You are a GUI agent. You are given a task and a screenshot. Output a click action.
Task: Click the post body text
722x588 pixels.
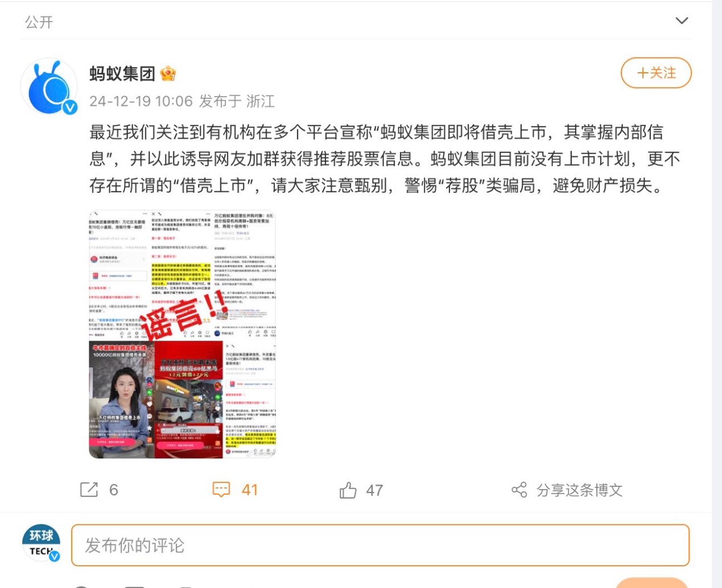click(x=385, y=159)
